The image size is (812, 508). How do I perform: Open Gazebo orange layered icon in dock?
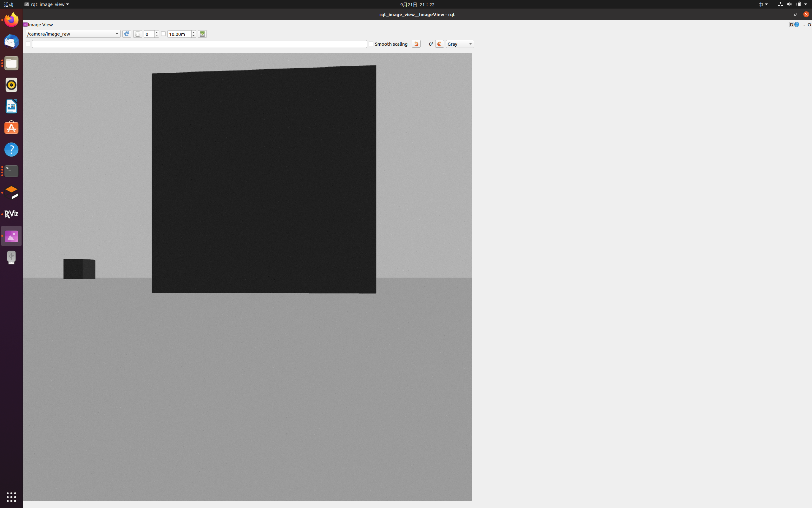[x=11, y=192]
